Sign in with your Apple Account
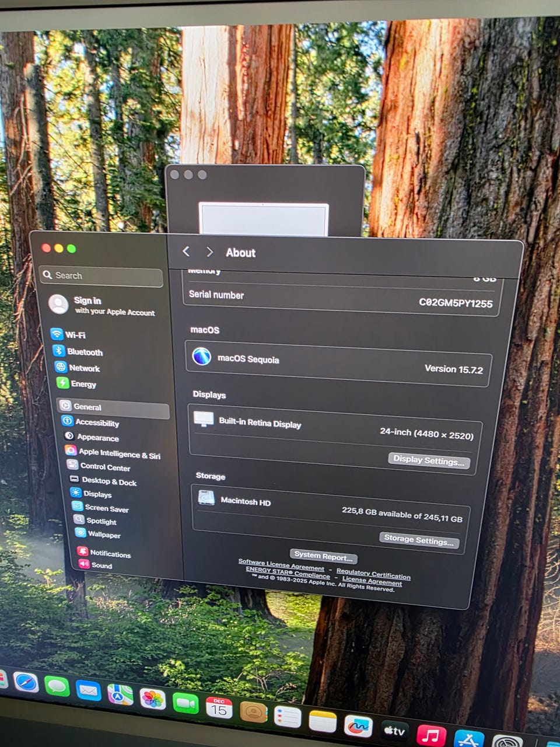 (102, 305)
